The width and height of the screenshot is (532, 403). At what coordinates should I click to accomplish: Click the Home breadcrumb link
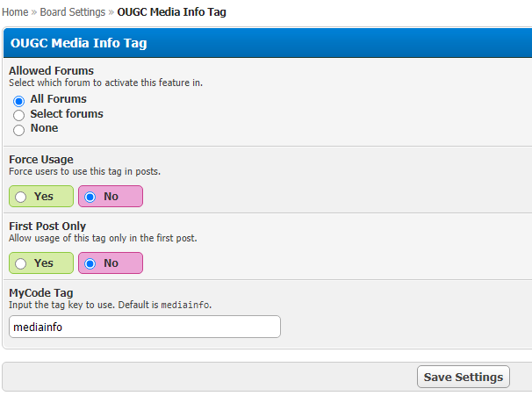tap(15, 12)
